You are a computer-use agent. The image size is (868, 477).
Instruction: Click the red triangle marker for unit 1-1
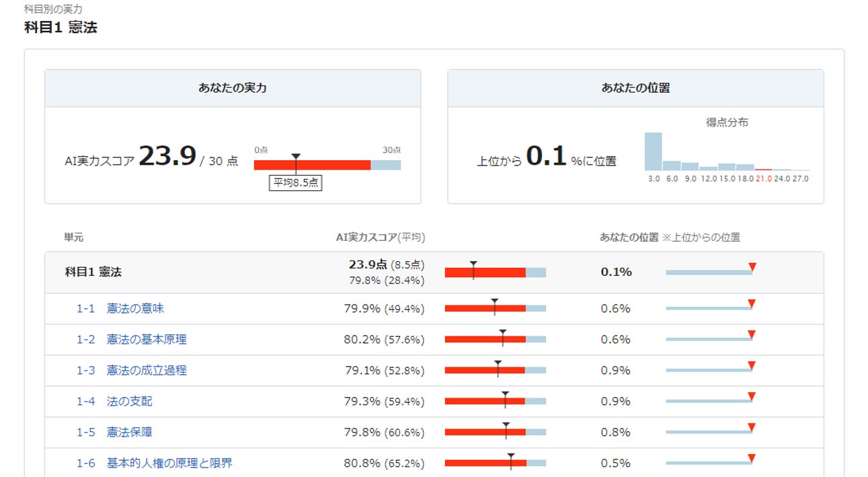coord(752,304)
